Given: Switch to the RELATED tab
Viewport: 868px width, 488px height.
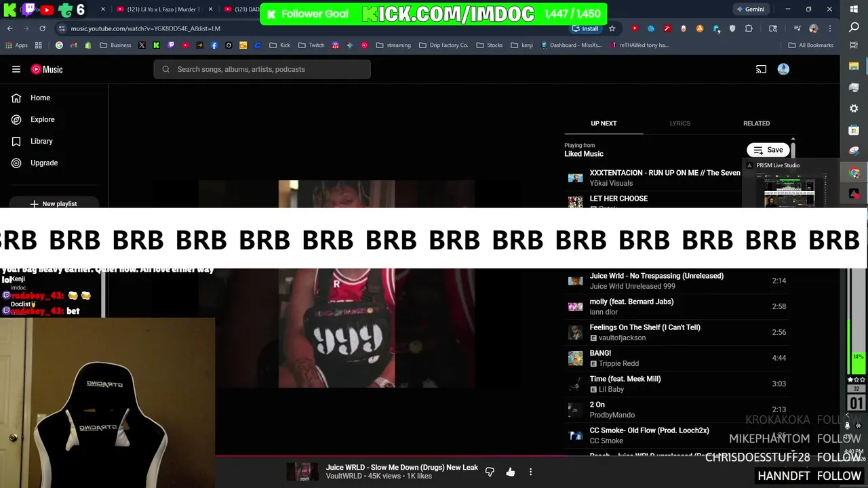Looking at the screenshot, I should tap(756, 123).
